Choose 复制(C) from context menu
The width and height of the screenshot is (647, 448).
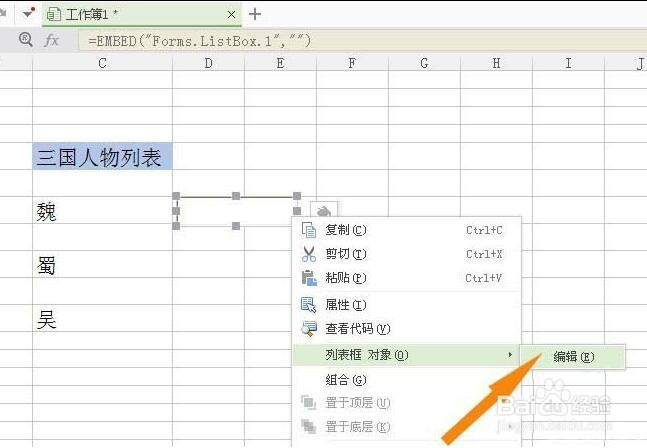click(x=407, y=230)
